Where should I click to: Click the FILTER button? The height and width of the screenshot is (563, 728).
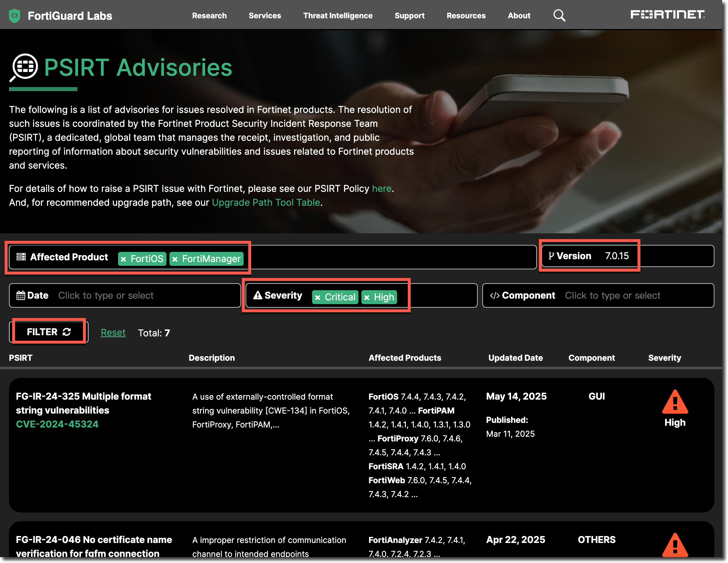(49, 332)
